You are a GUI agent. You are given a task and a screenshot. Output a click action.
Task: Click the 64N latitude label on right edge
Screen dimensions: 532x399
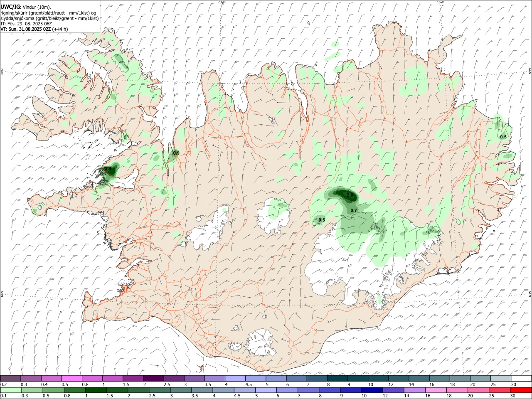click(x=530, y=293)
